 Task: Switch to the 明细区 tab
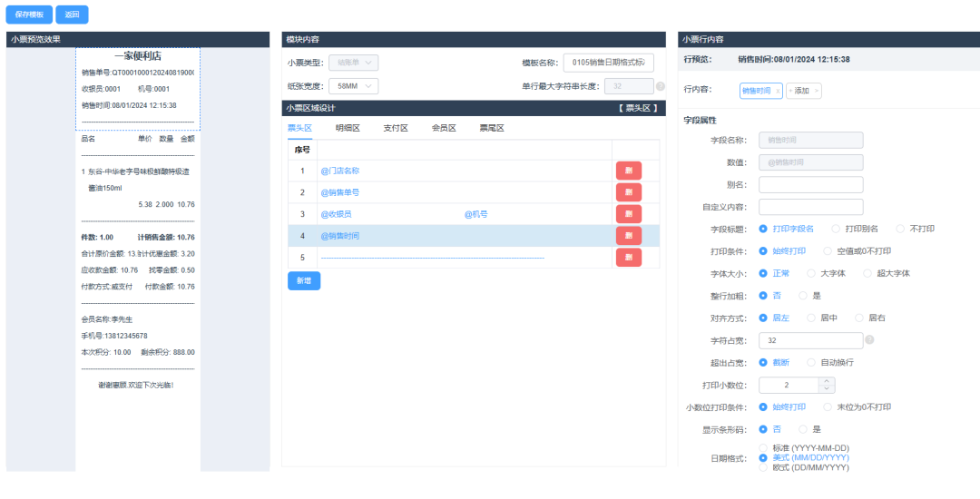click(x=348, y=128)
